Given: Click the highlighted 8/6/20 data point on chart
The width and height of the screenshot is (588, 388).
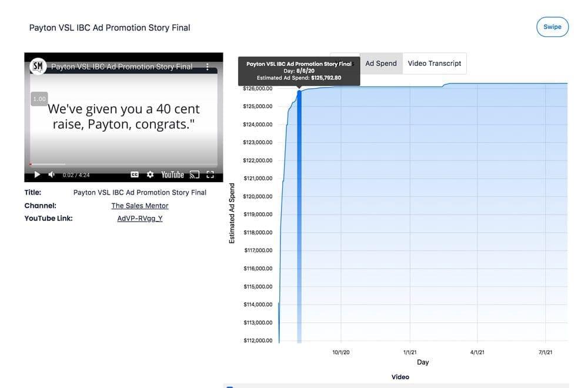Looking at the screenshot, I should pyautogui.click(x=299, y=91).
